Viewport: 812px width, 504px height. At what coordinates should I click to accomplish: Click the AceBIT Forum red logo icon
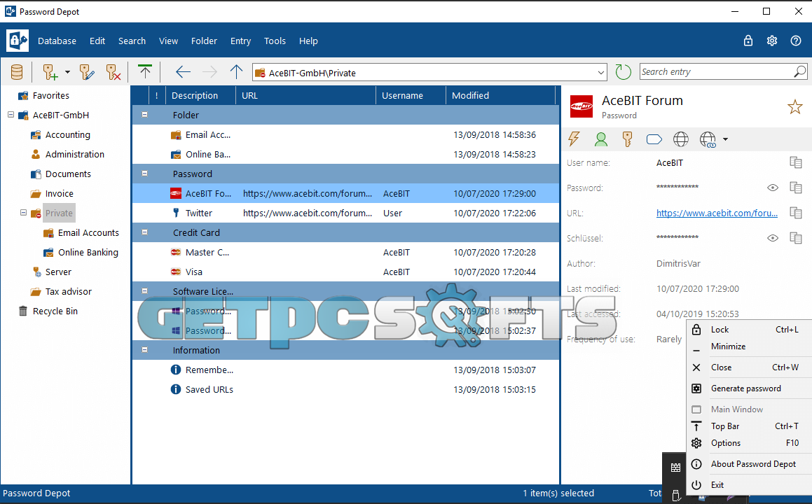click(x=581, y=106)
